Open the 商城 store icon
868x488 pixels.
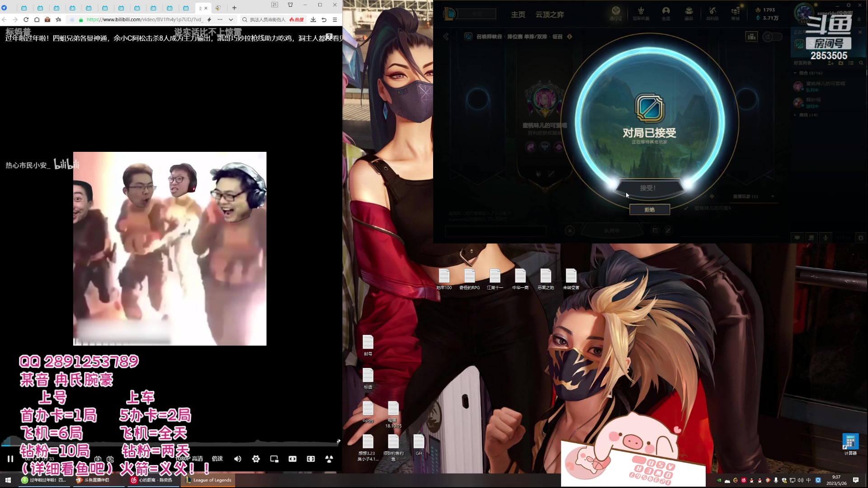(736, 13)
